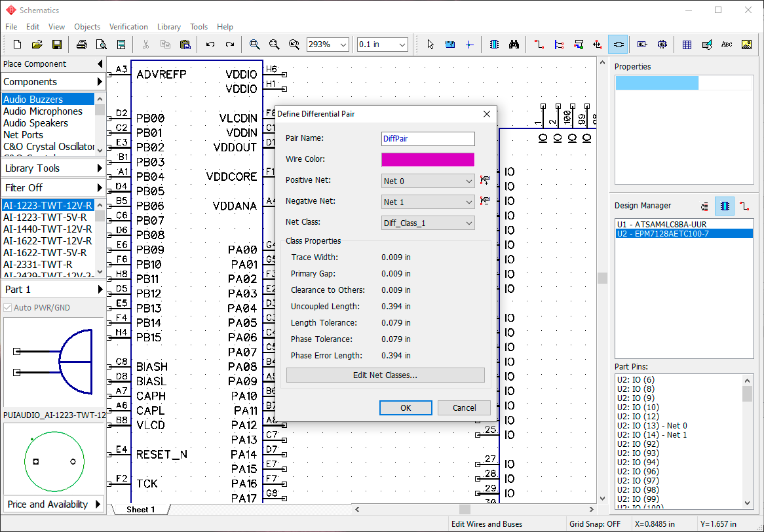The height and width of the screenshot is (532, 764).
Task: Select Audio Microphones library
Action: [x=48, y=111]
